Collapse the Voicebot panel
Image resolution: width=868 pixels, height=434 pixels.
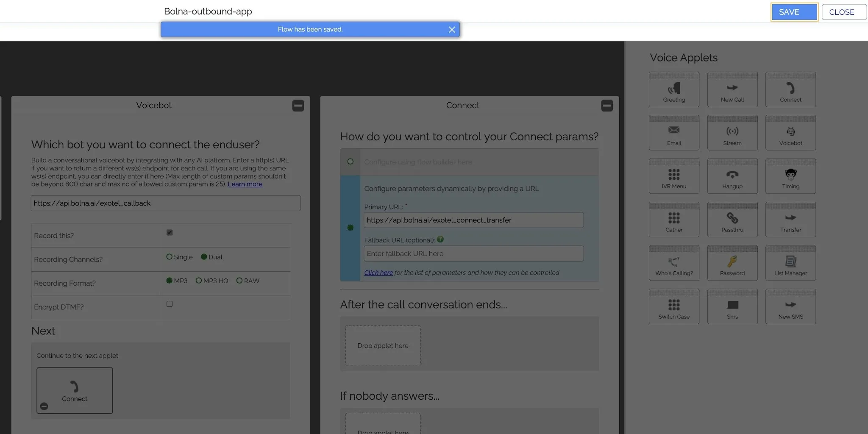click(x=298, y=106)
